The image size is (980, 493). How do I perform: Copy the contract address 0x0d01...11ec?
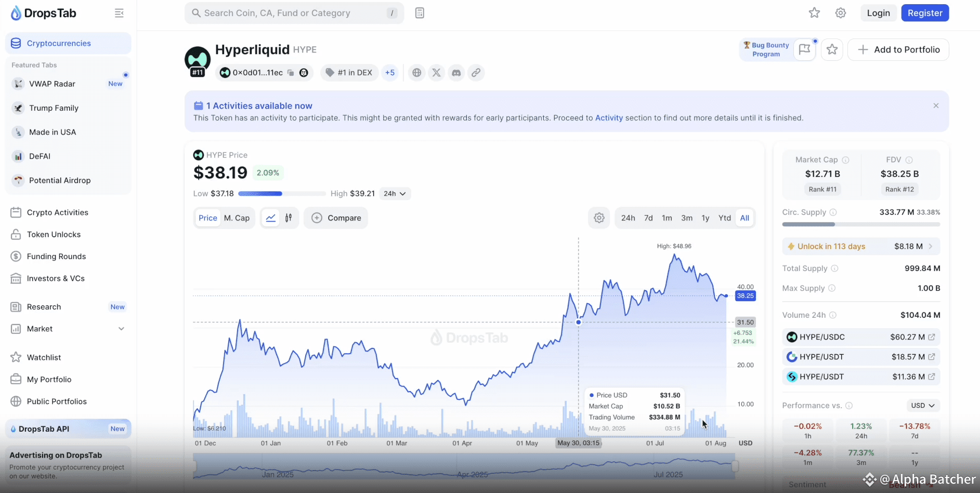(x=291, y=73)
